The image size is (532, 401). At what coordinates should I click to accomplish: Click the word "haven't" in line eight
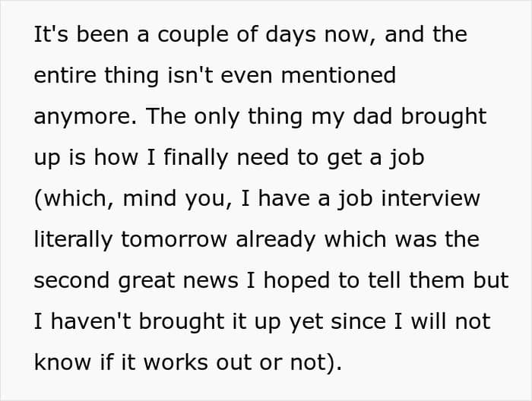coord(91,321)
